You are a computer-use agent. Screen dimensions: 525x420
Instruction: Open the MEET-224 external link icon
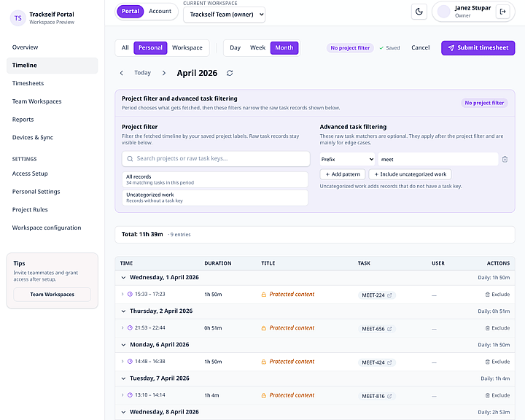(x=389, y=295)
